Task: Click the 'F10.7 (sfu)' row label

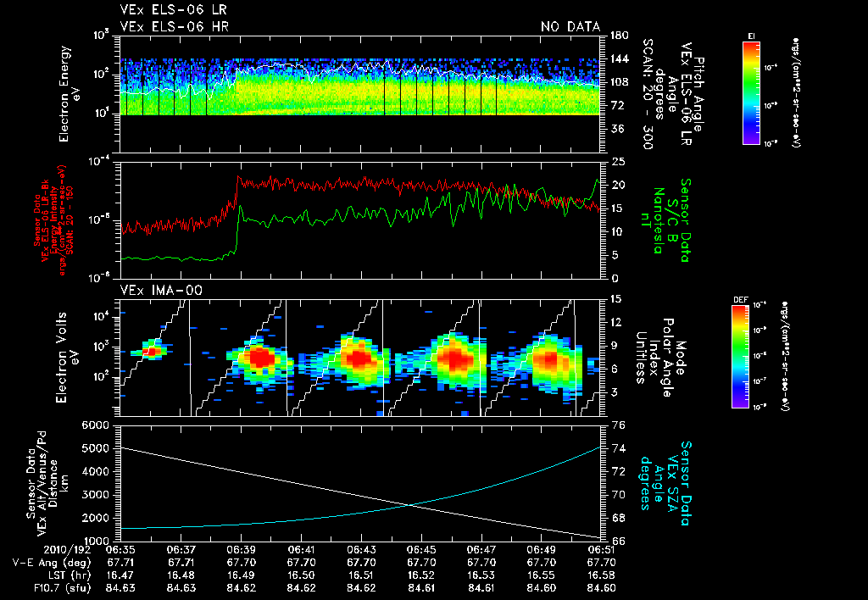Action: click(x=61, y=588)
